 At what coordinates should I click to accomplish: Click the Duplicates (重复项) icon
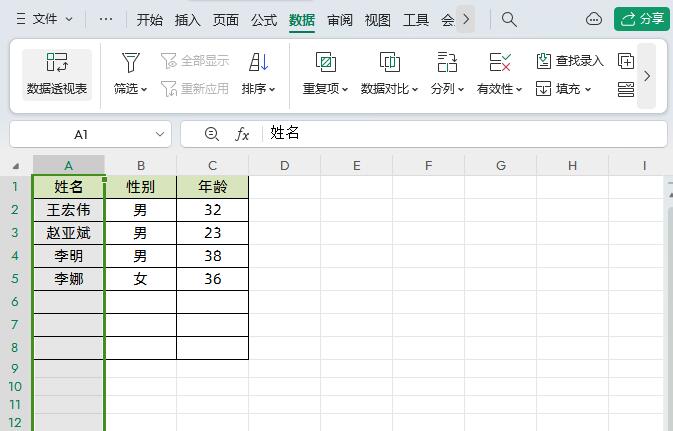coord(325,62)
